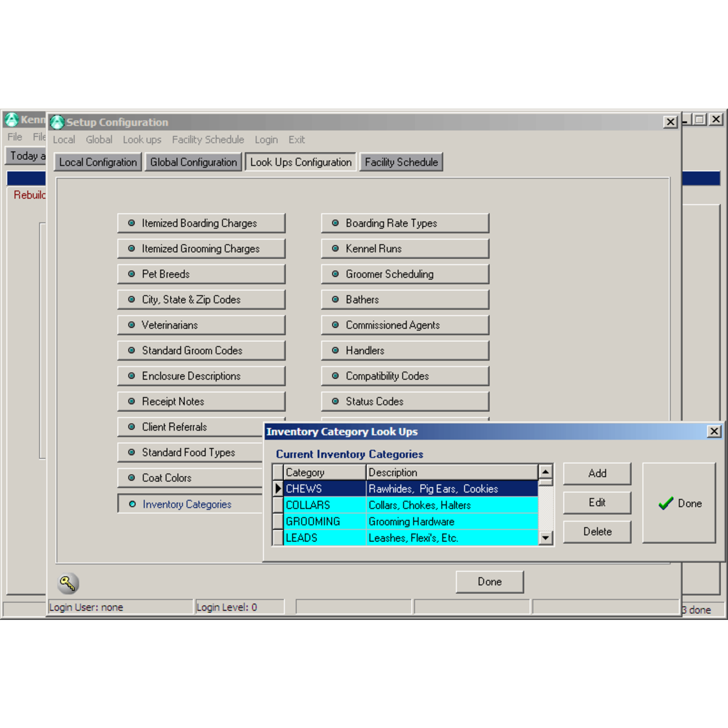Select the COLLARS category row

point(324,505)
